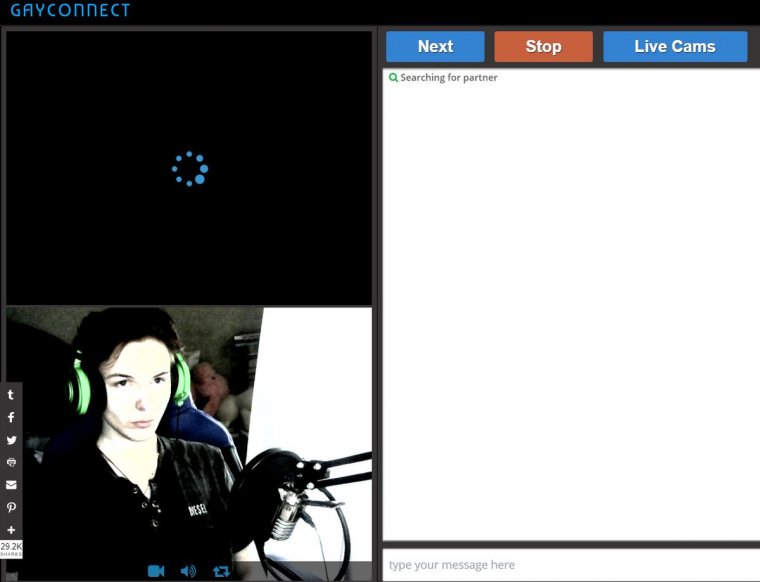760x582 pixels.
Task: Share page on Twitter
Action: click(11, 440)
